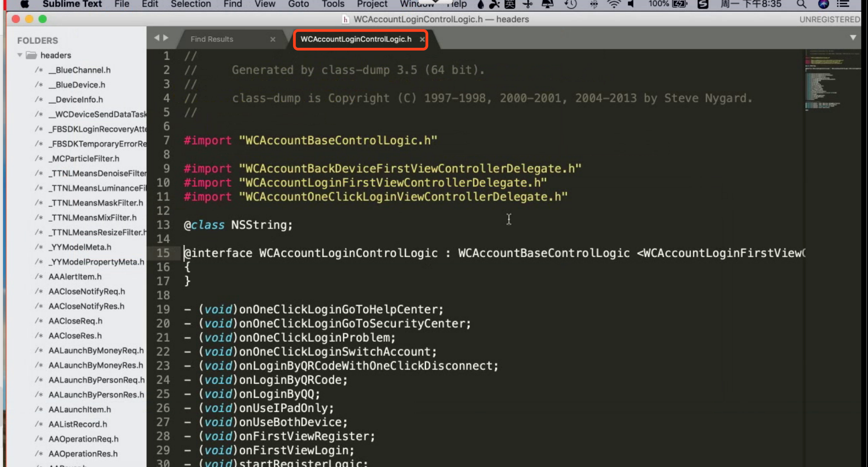Click the FOLDERS sidebar heading

pos(38,41)
